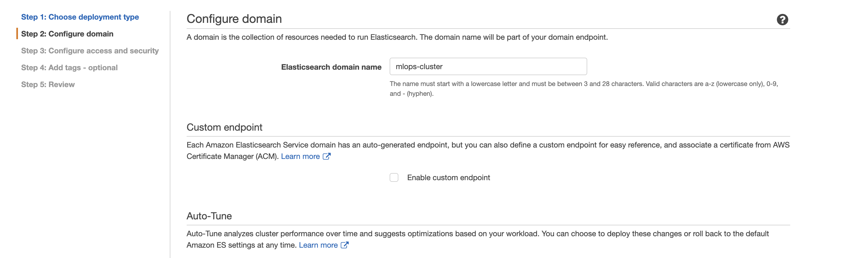Click the domain description paragraph under heading
The image size is (868, 258).
[x=397, y=37]
